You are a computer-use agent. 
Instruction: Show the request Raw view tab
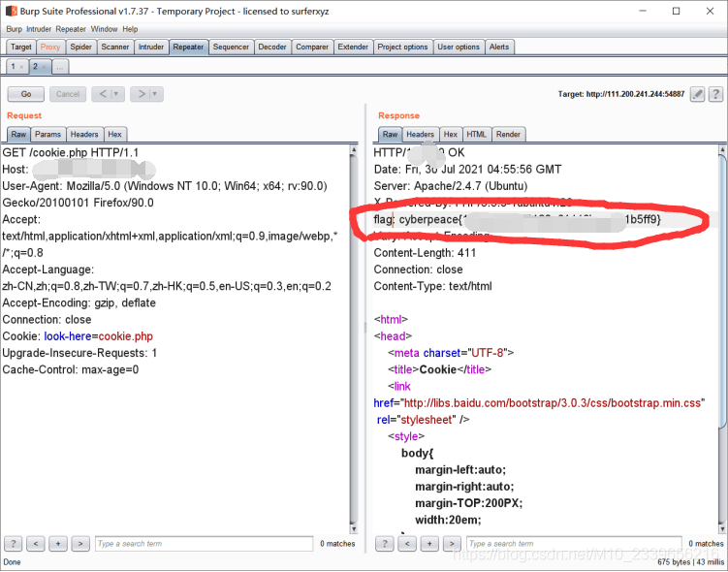18,134
